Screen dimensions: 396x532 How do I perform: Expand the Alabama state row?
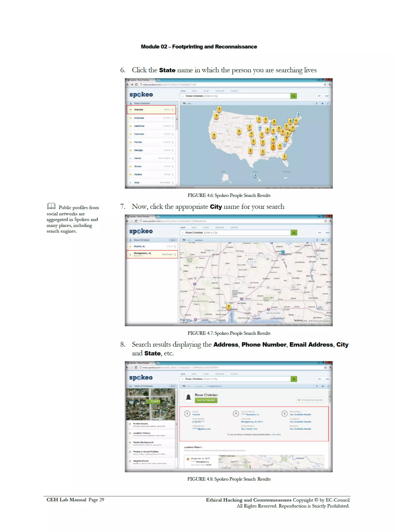[x=151, y=110]
